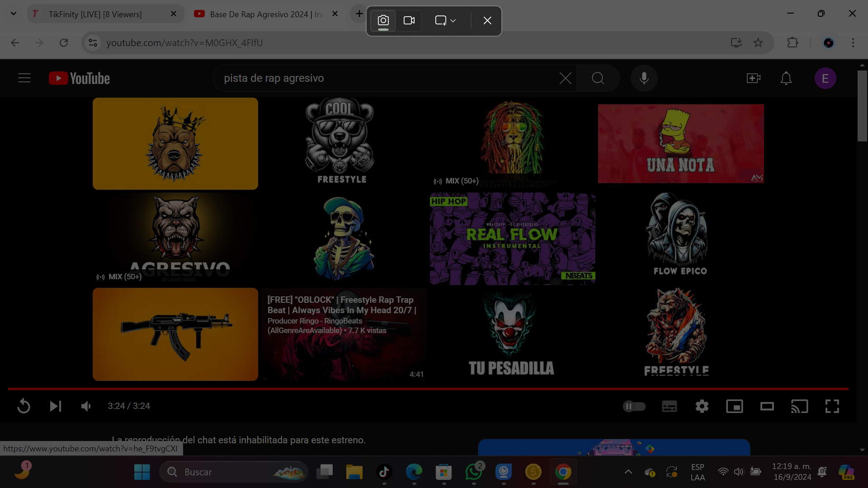The height and width of the screenshot is (488, 868).
Task: Start voice search with microphone
Action: pyautogui.click(x=644, y=78)
